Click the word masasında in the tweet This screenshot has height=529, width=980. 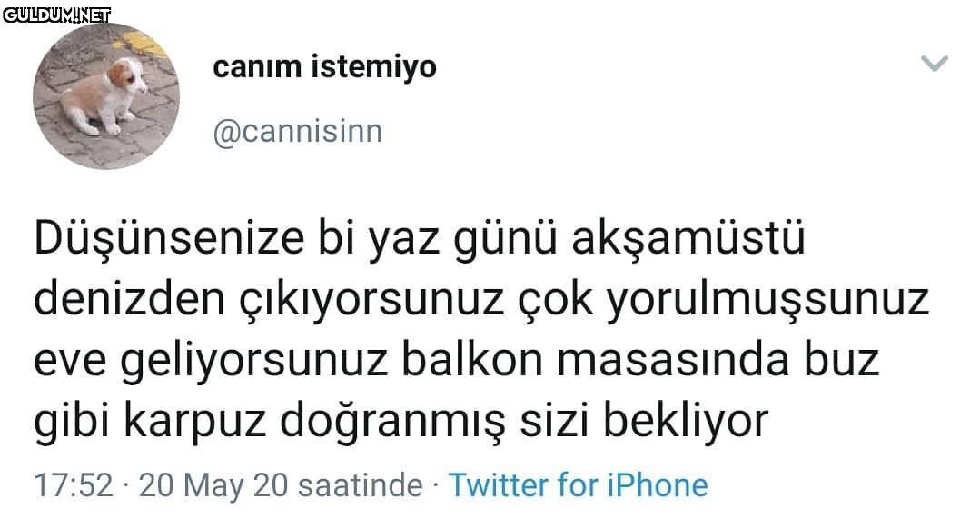(x=673, y=360)
